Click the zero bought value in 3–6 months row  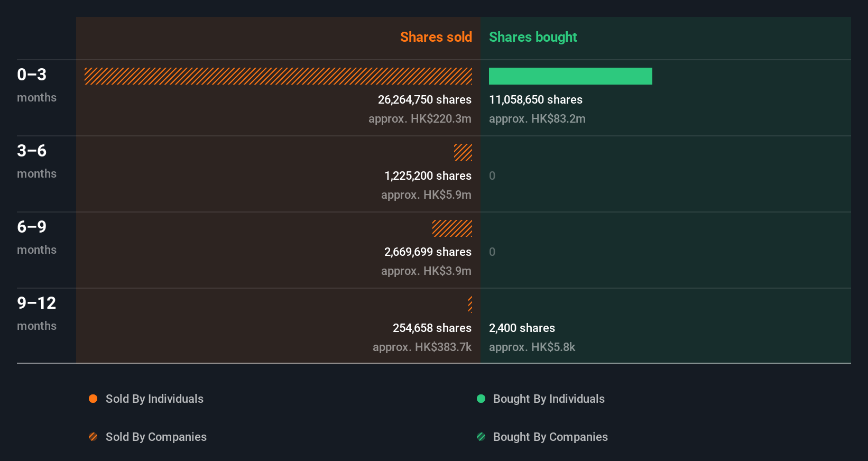click(492, 176)
